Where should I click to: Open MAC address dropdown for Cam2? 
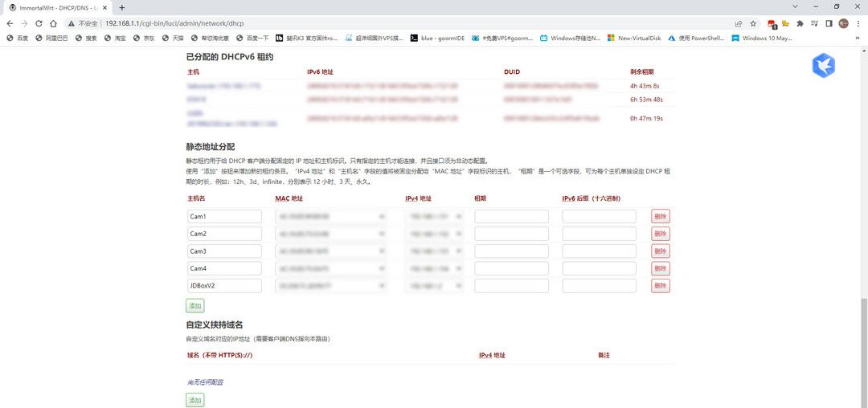tap(331, 234)
